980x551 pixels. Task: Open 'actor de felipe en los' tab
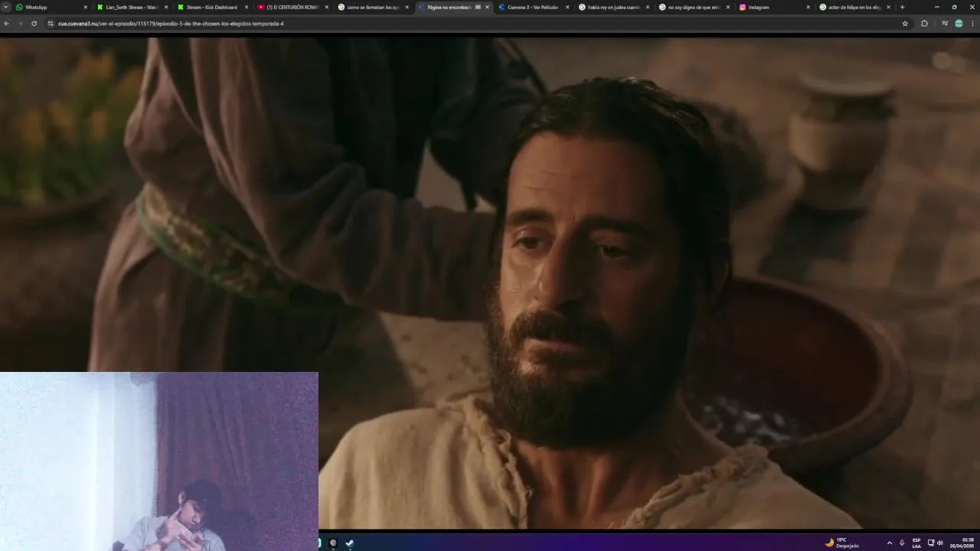click(854, 7)
